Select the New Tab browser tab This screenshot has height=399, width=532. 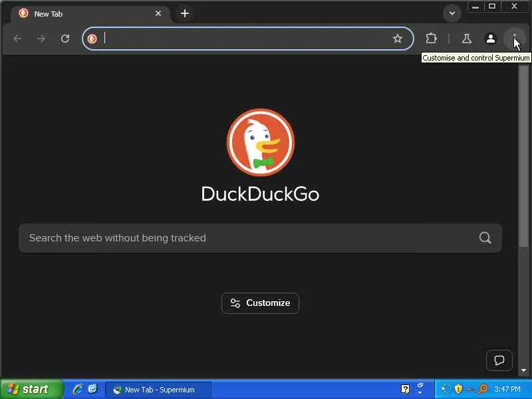[90, 14]
